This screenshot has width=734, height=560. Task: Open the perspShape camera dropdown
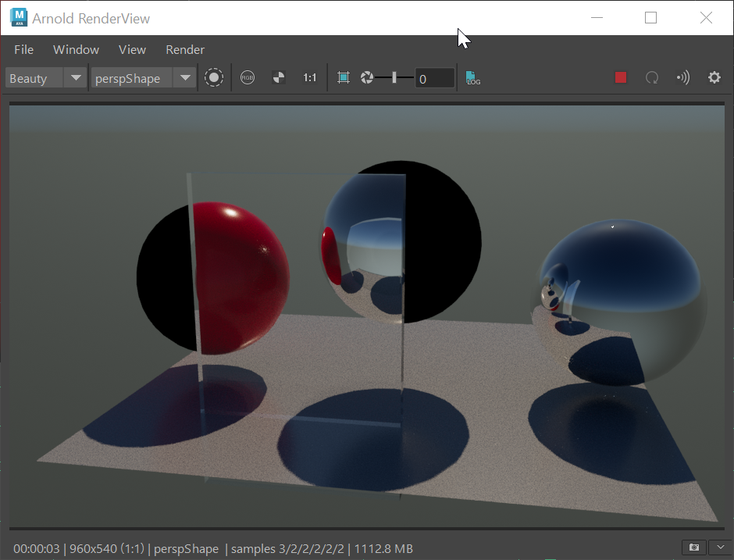pos(185,77)
